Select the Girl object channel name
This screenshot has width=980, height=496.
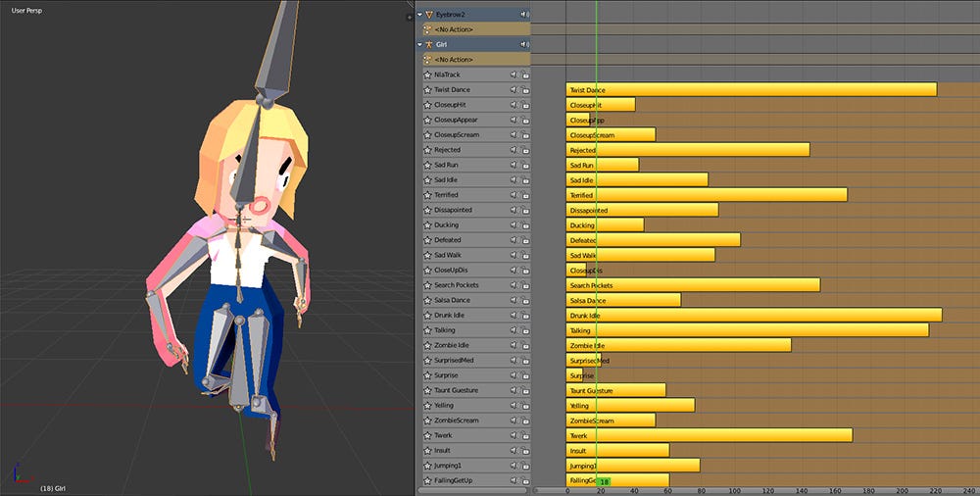click(441, 44)
